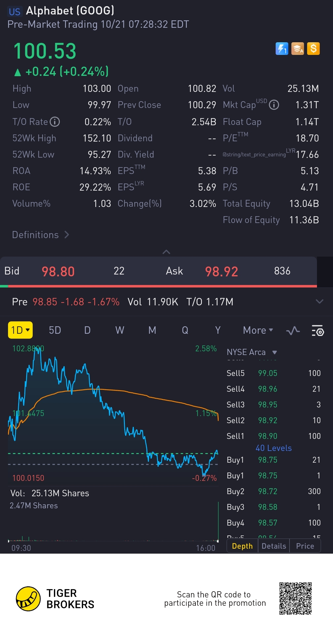Tap the current price 100.53
The image size is (333, 644).
[45, 51]
